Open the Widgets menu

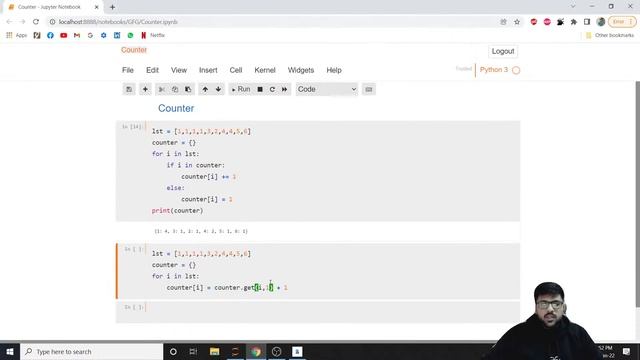pos(301,70)
